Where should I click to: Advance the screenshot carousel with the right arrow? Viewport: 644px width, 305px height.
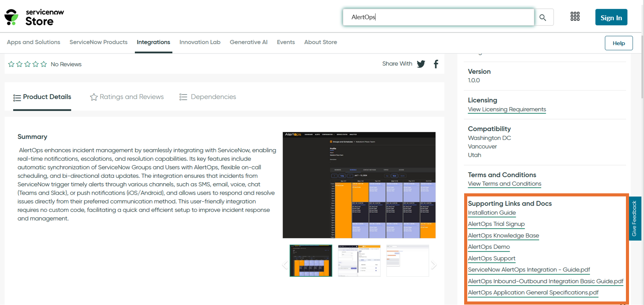(433, 265)
